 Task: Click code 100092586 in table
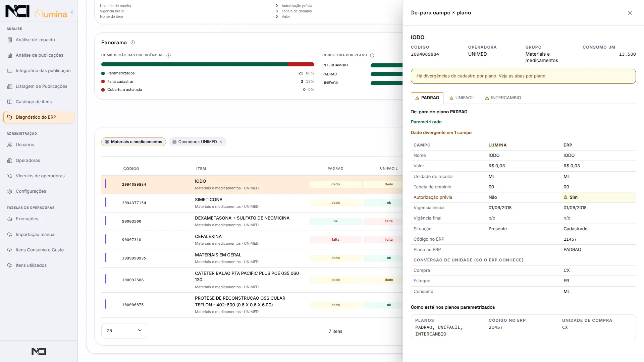(133, 280)
